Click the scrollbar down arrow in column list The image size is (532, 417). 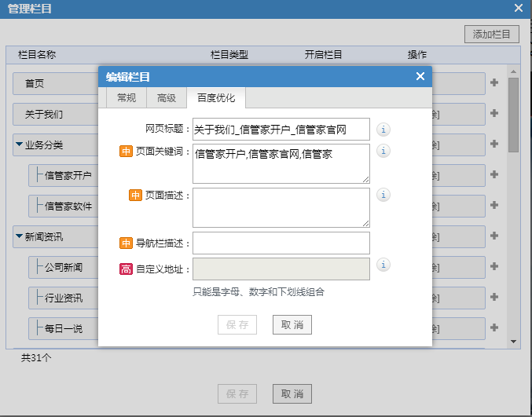514,342
